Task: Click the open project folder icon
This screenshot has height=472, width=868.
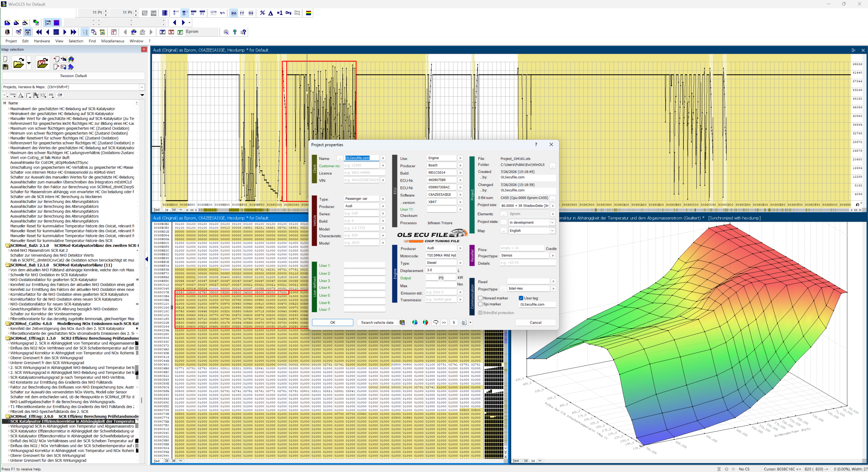Action: coord(19,63)
